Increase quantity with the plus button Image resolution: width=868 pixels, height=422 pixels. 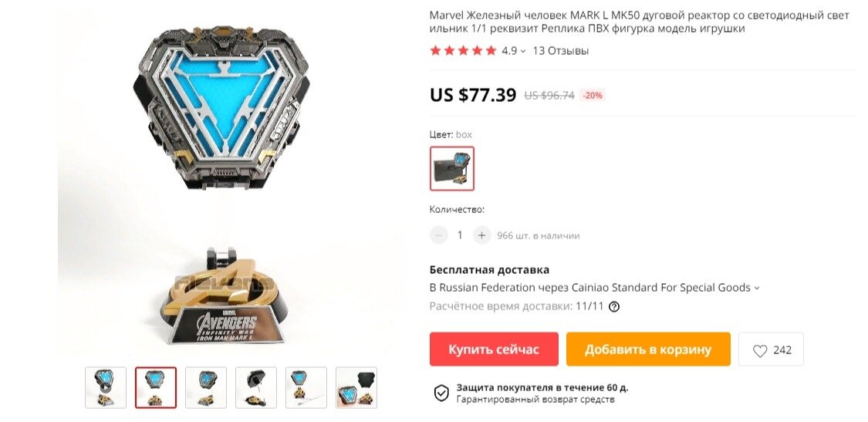coord(481,235)
